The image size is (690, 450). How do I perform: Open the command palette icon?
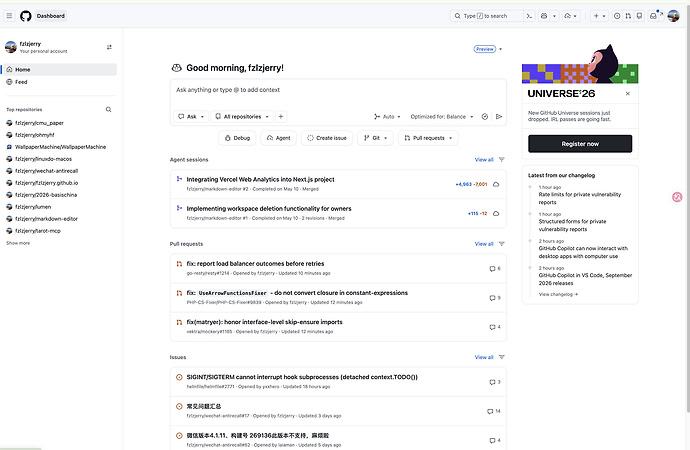point(529,16)
